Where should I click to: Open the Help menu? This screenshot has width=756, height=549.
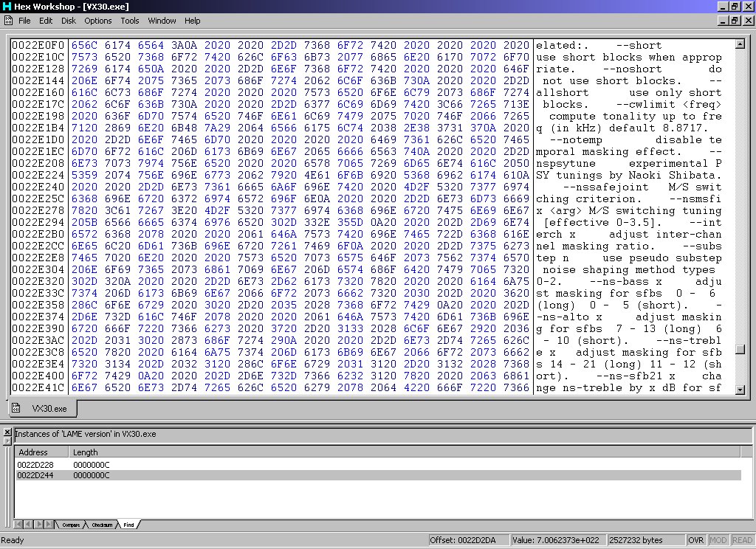(x=193, y=21)
